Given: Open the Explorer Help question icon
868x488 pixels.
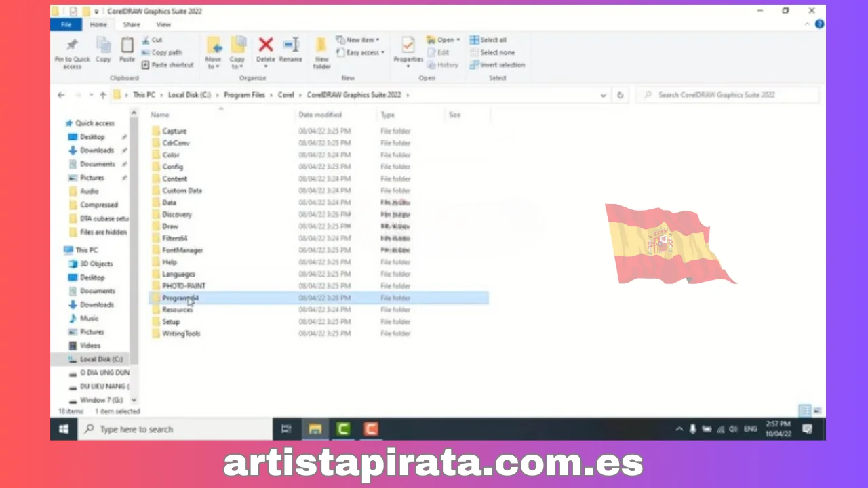Looking at the screenshot, I should pos(819,24).
